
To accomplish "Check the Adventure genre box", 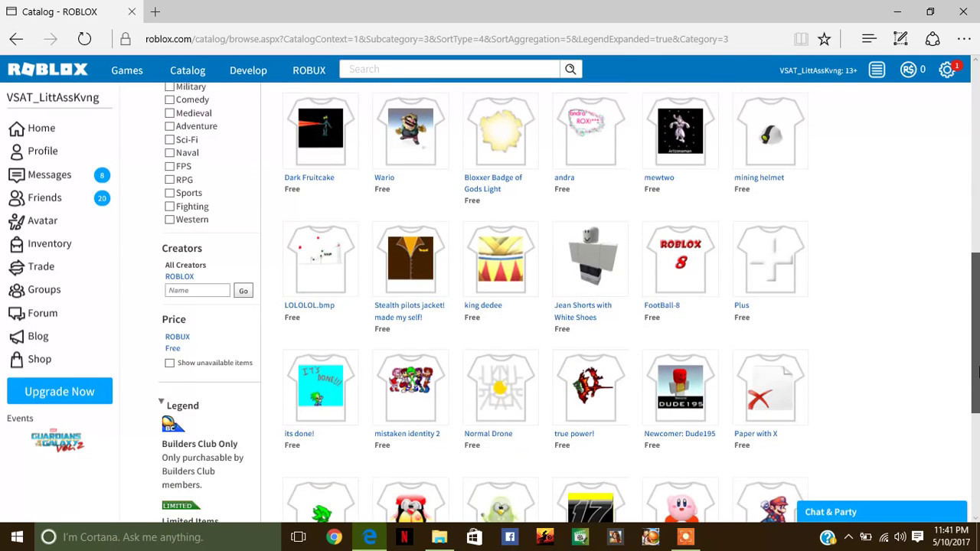I will pos(170,126).
